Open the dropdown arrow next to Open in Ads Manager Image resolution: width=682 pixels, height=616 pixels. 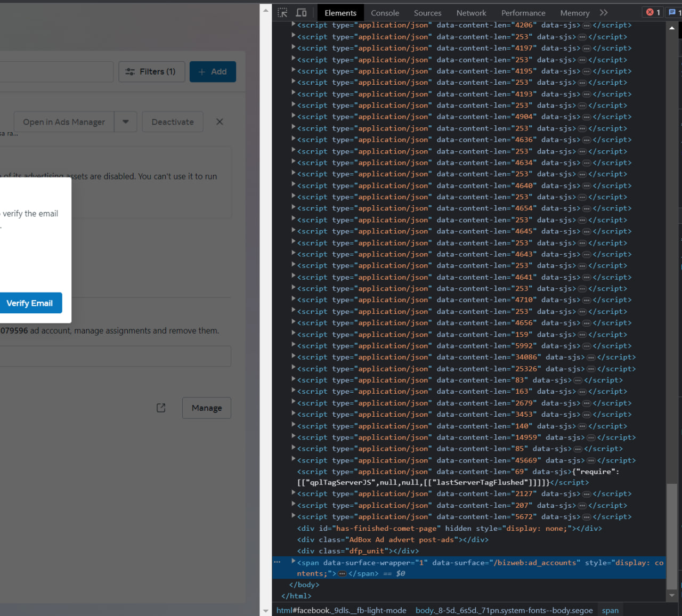pos(126,121)
